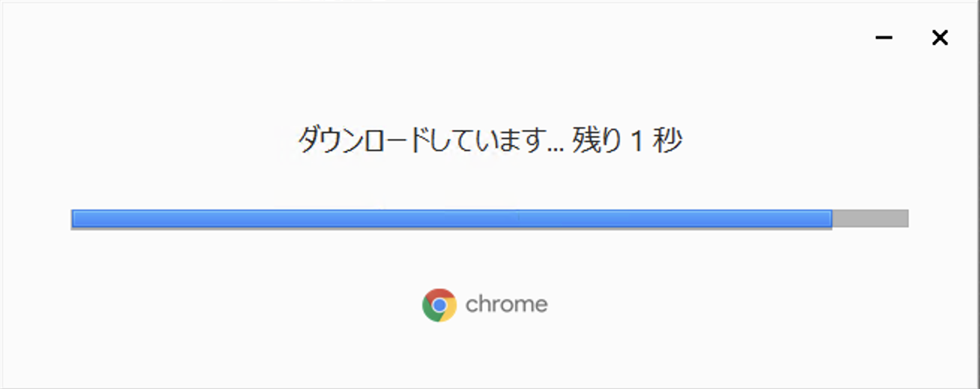Minimize the Chrome installer window

(x=883, y=37)
